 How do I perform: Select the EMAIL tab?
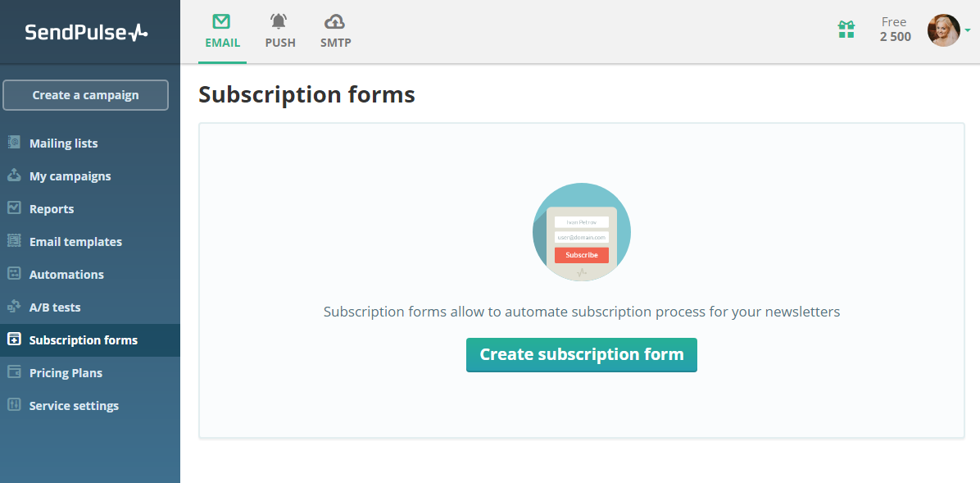click(x=222, y=31)
